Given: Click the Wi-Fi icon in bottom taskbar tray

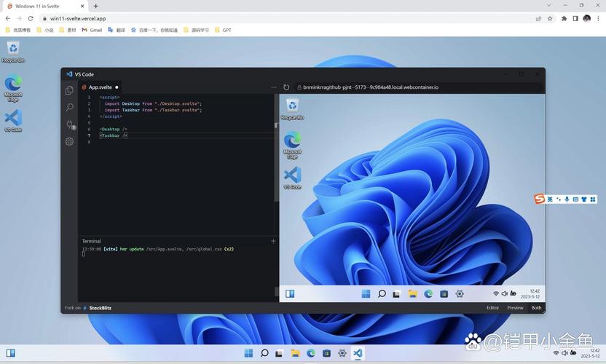Looking at the screenshot, I should pos(556,353).
